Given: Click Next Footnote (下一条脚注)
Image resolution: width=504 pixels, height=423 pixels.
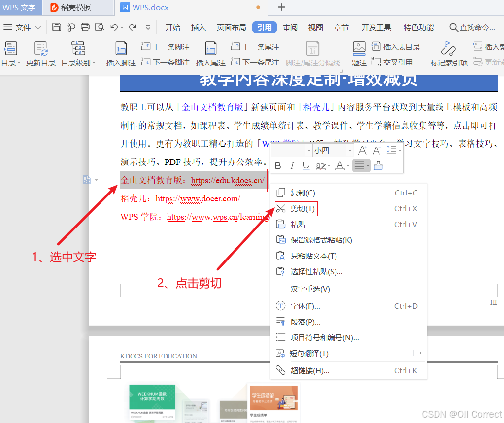Looking at the screenshot, I should pyautogui.click(x=165, y=62).
